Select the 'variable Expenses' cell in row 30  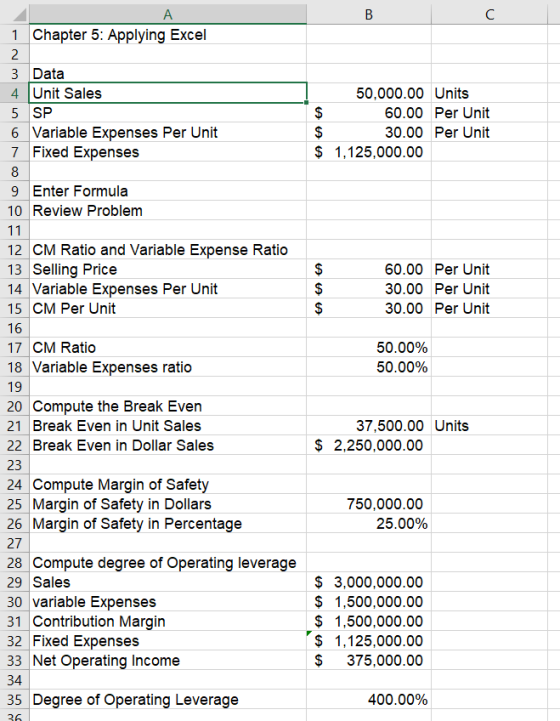click(x=168, y=601)
